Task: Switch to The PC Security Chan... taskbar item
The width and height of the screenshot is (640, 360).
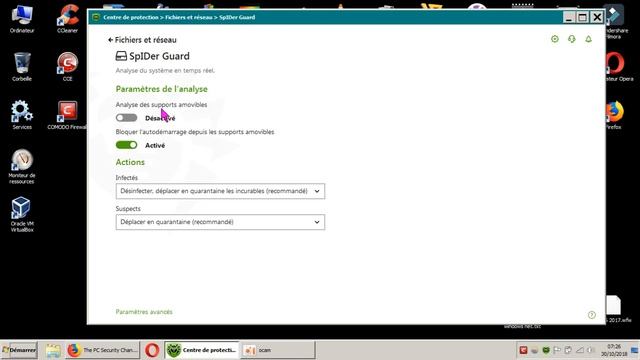Action: [102, 350]
